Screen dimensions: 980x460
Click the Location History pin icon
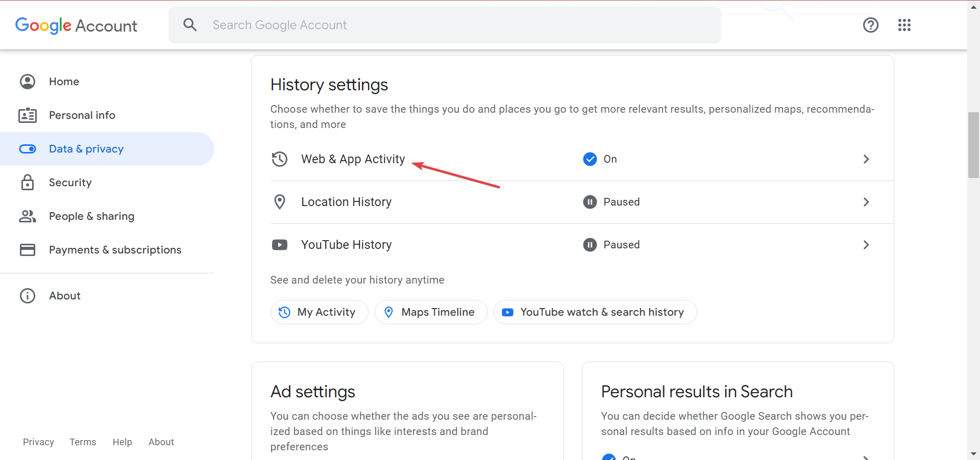click(280, 202)
